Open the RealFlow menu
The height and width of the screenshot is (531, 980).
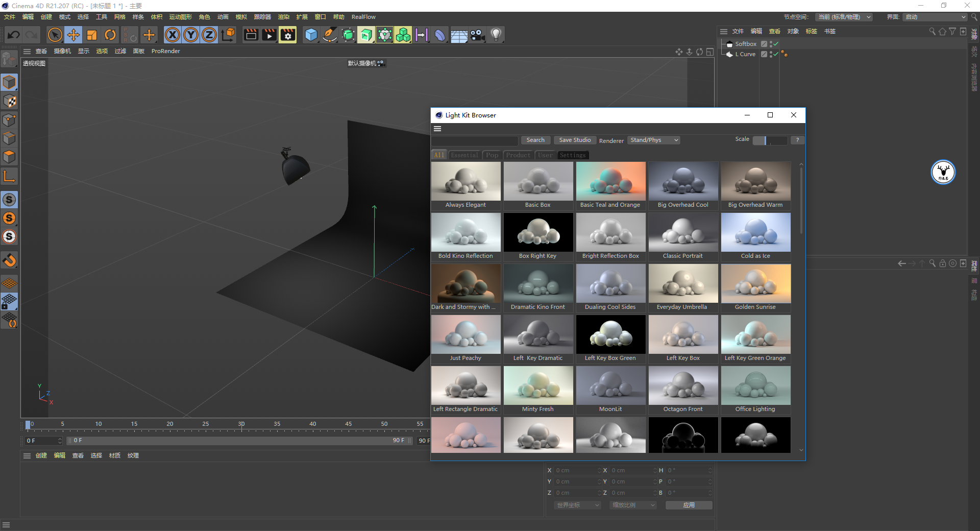point(363,17)
